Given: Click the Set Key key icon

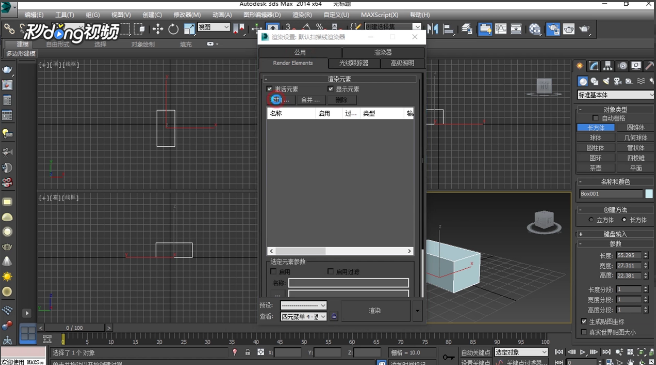Looking at the screenshot, I should pos(448,357).
